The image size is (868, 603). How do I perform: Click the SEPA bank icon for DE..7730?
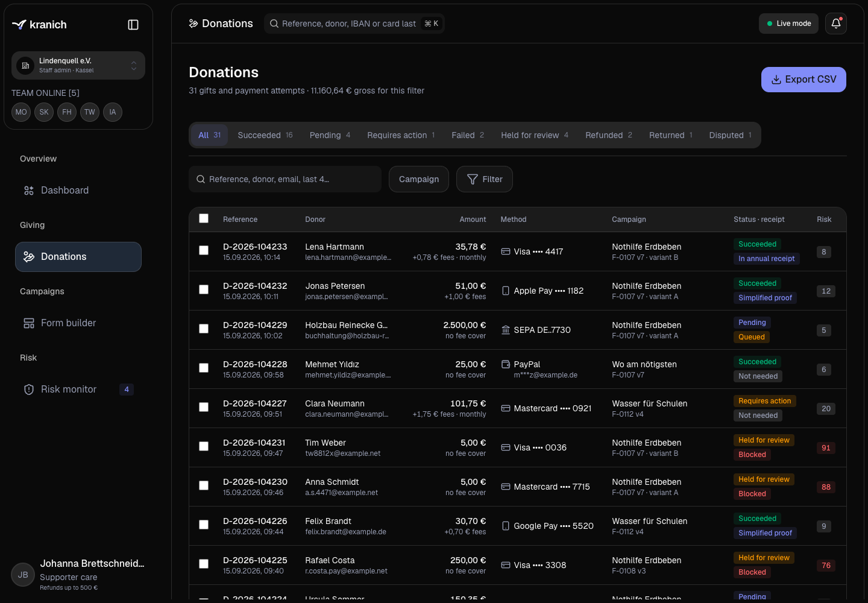coord(506,330)
